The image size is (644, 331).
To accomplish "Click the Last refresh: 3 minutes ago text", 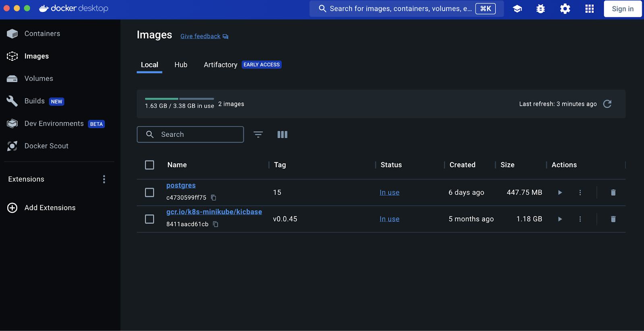I will [x=558, y=104].
